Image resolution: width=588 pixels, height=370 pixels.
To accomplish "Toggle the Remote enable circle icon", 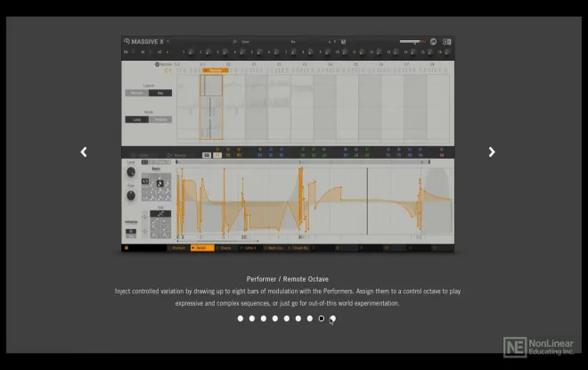I will (x=157, y=64).
